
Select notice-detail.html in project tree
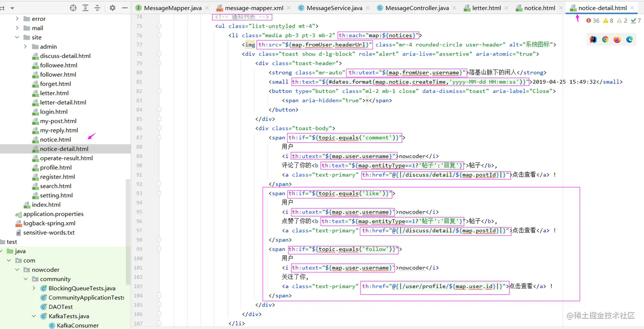click(64, 149)
